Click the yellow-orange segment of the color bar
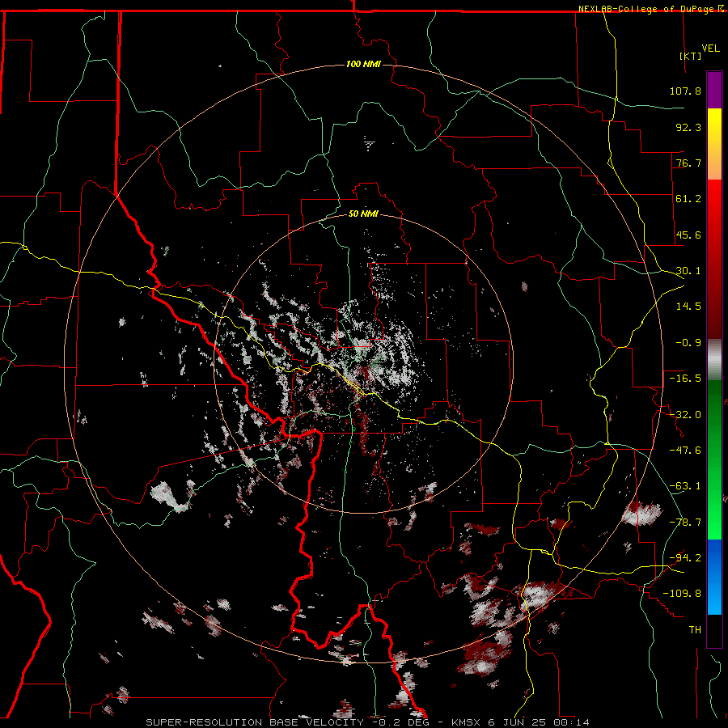Viewport: 728px width, 728px height. click(x=714, y=144)
